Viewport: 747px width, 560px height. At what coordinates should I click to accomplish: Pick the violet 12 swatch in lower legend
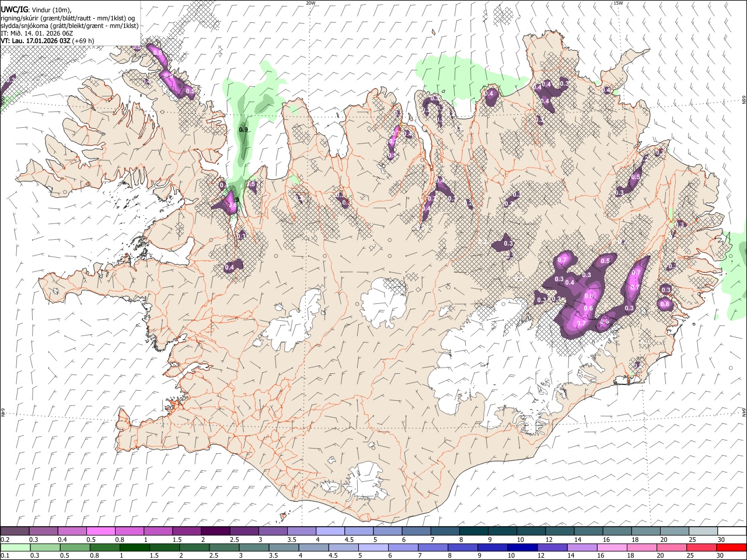[551, 547]
